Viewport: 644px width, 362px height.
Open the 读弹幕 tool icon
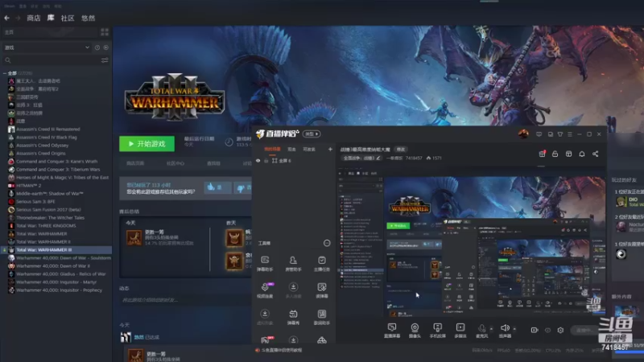321,290
